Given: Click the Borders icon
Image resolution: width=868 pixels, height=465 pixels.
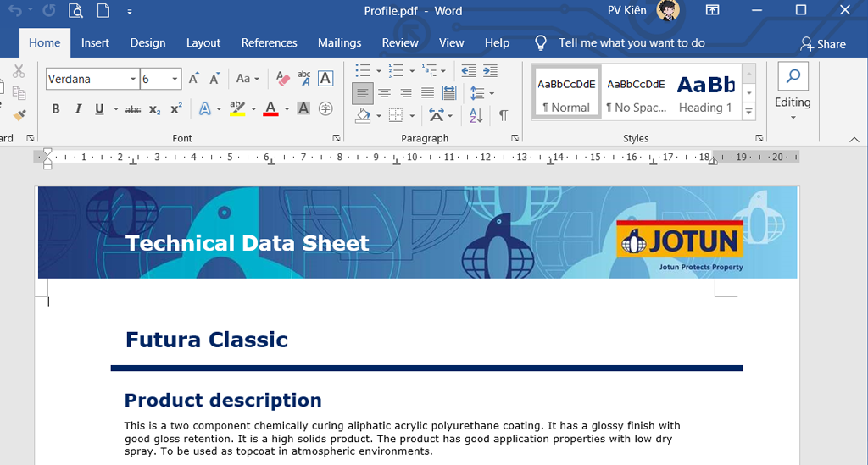Looking at the screenshot, I should tap(396, 115).
